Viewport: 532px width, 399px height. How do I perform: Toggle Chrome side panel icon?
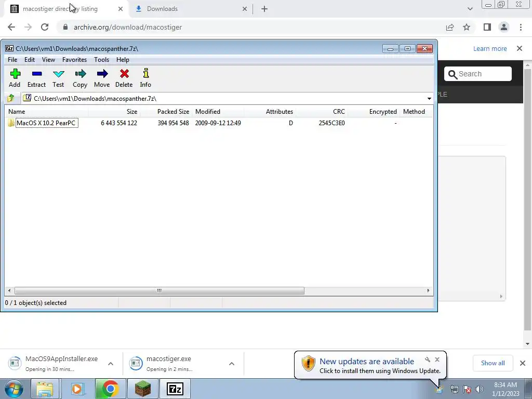click(x=487, y=27)
